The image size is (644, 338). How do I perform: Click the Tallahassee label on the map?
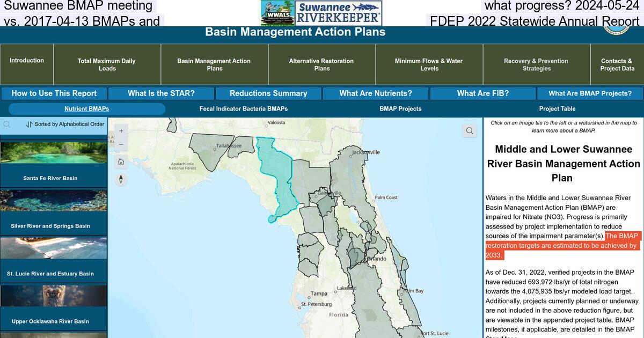(229, 146)
